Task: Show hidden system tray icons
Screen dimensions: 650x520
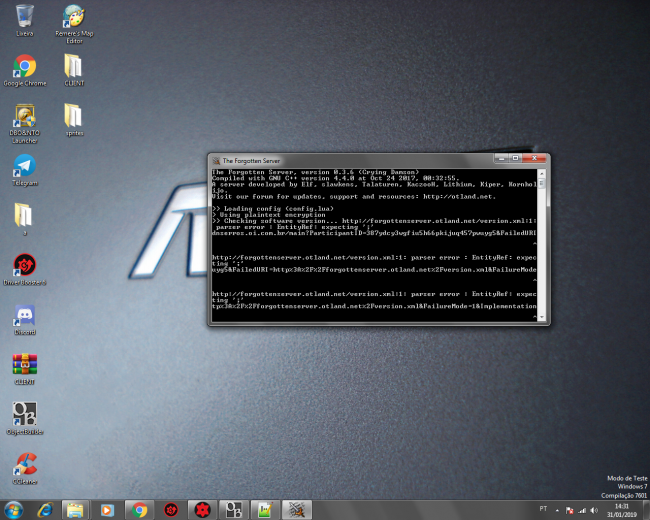Action: tap(557, 510)
